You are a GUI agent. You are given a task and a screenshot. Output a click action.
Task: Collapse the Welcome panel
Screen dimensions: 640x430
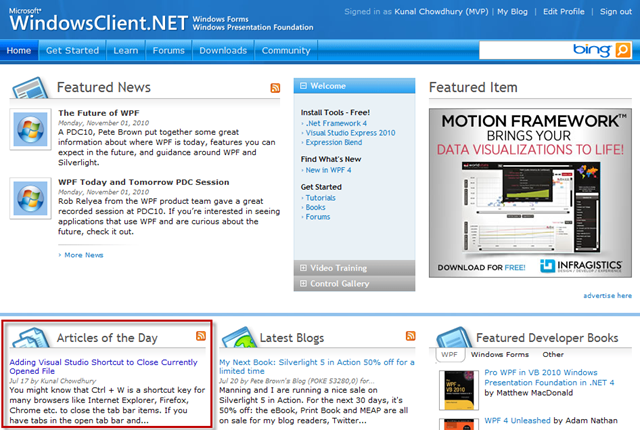click(x=303, y=86)
